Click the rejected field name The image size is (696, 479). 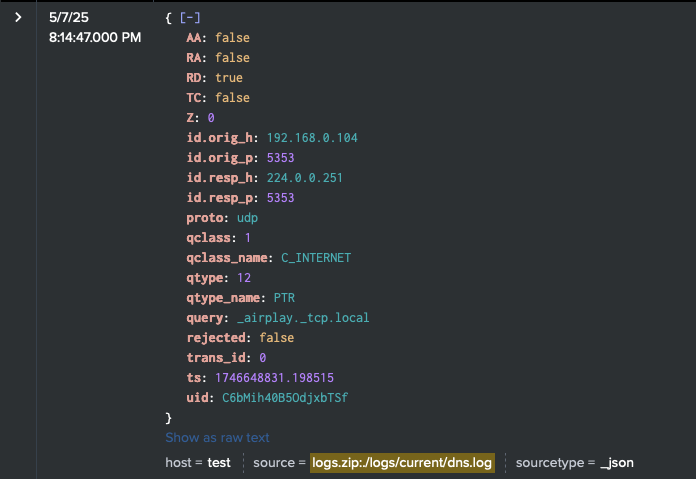(216, 338)
